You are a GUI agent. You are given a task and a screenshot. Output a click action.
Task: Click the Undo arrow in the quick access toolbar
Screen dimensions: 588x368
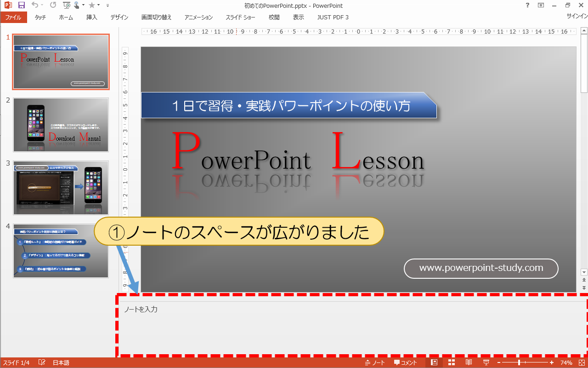[x=35, y=6]
